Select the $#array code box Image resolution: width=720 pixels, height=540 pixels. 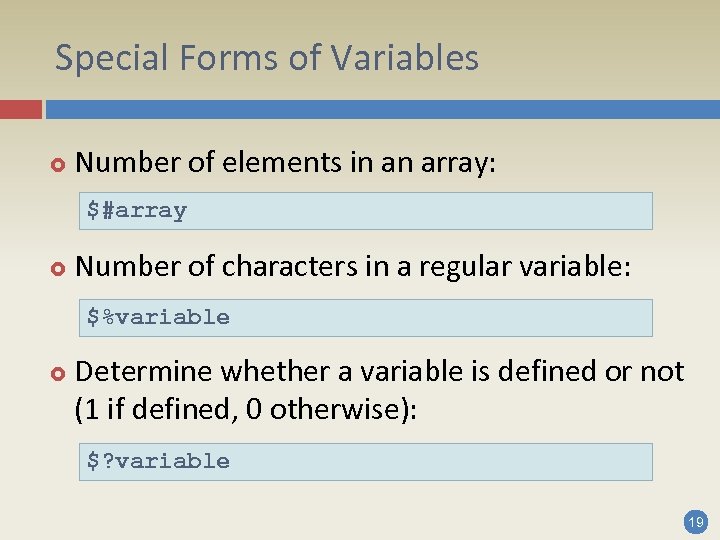(366, 211)
